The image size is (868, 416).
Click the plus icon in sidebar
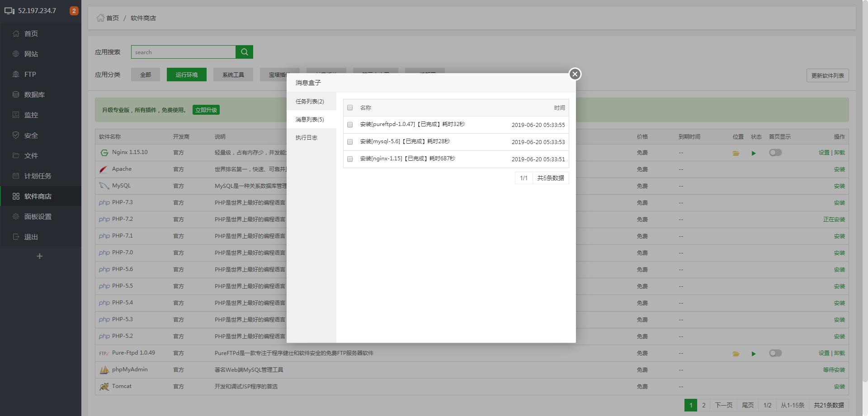point(40,256)
